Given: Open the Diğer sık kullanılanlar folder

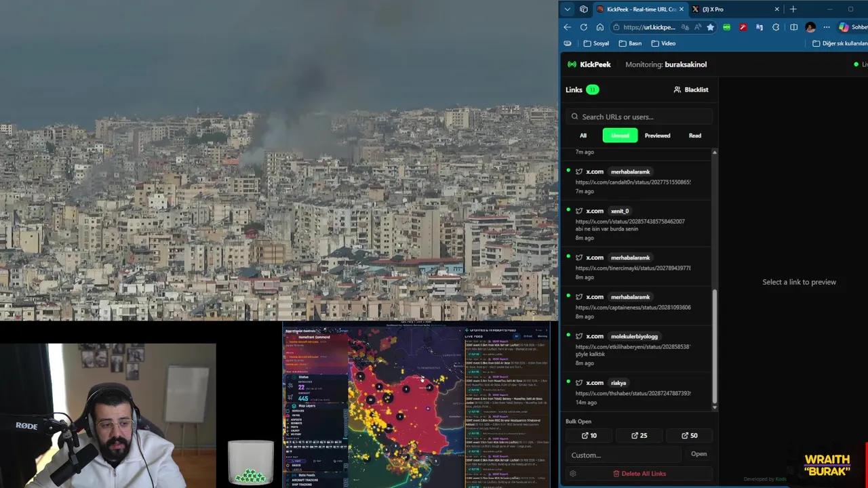Looking at the screenshot, I should tap(840, 43).
